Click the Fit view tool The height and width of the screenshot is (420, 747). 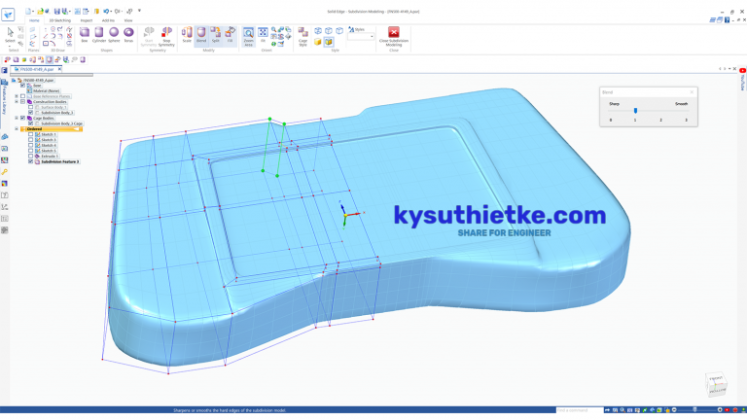click(x=262, y=35)
